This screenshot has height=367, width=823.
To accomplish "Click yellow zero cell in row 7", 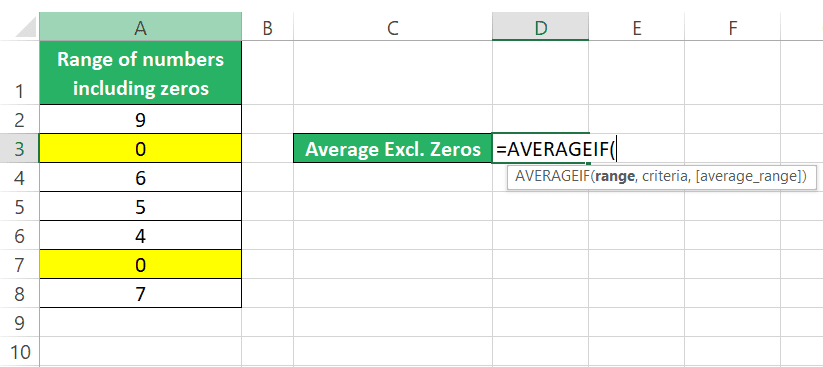I will 140,264.
